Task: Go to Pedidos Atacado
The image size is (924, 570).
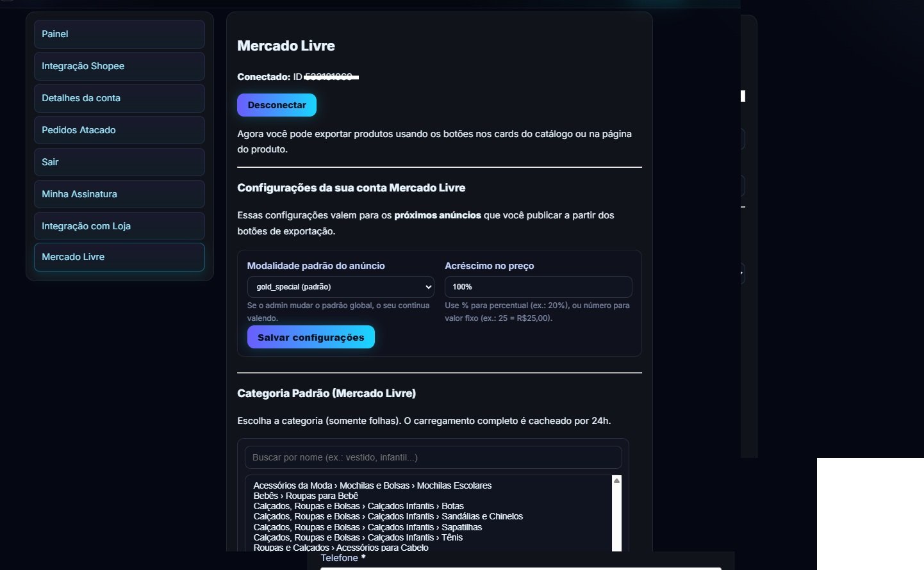Action: click(119, 130)
